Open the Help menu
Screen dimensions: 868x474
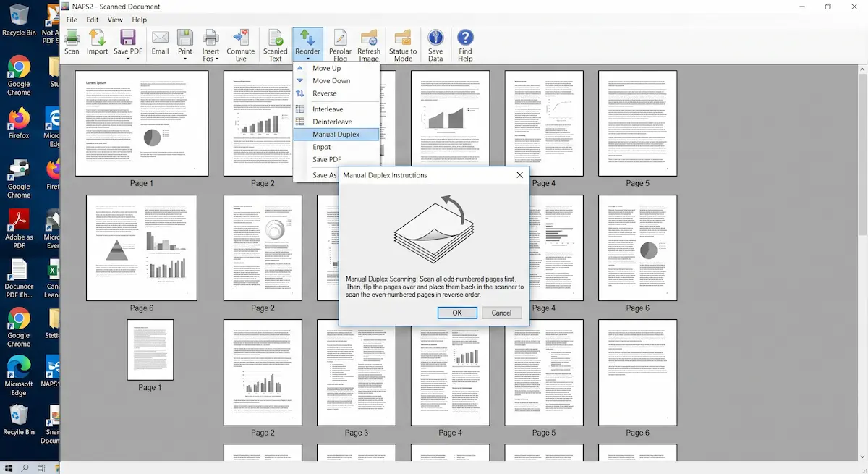[139, 20]
